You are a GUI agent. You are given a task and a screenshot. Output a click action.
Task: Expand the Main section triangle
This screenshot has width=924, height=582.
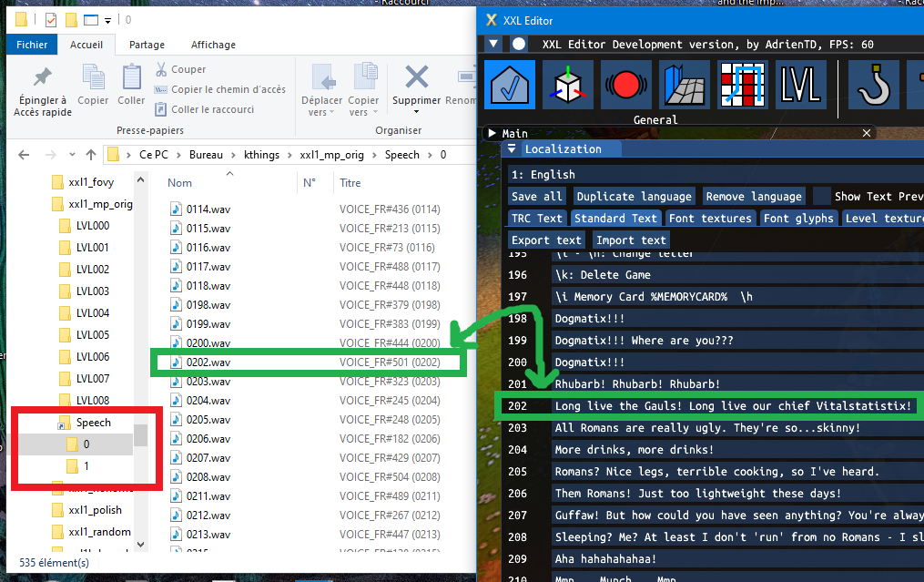click(492, 133)
